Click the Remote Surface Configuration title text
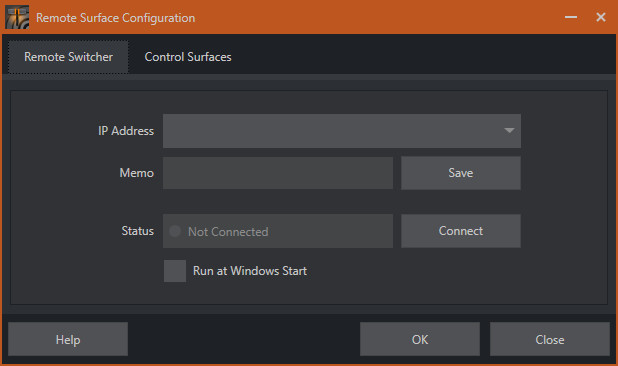This screenshot has height=366, width=618. (x=115, y=18)
